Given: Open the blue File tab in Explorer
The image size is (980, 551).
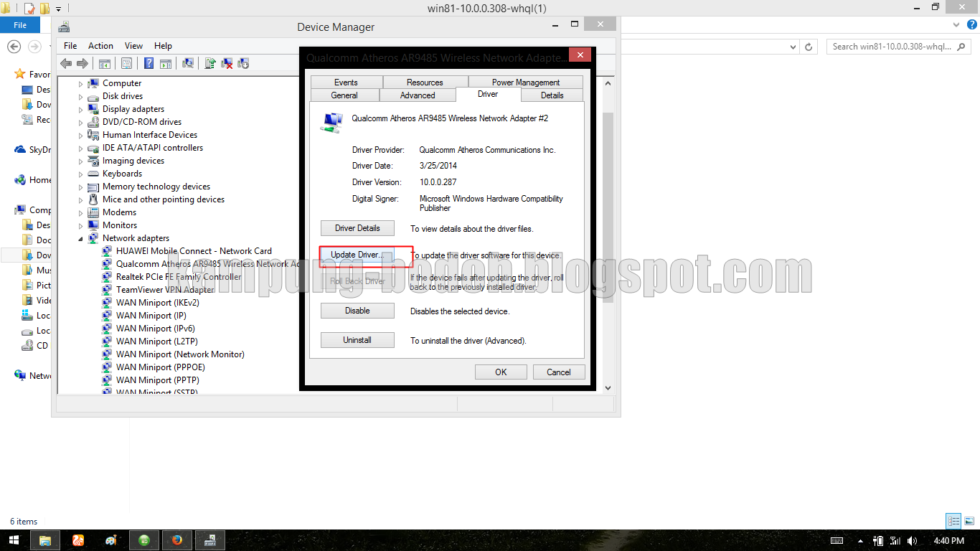Looking at the screenshot, I should 20,25.
